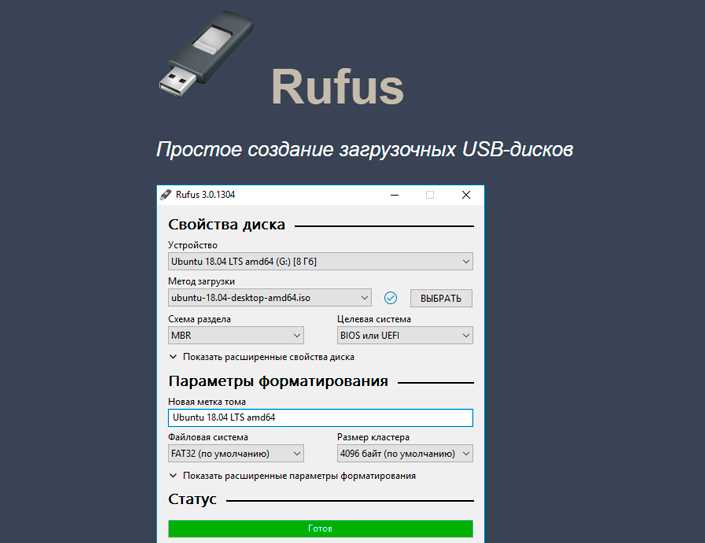The width and height of the screenshot is (705, 543).
Task: Click the Статус section heading
Action: pos(192,499)
